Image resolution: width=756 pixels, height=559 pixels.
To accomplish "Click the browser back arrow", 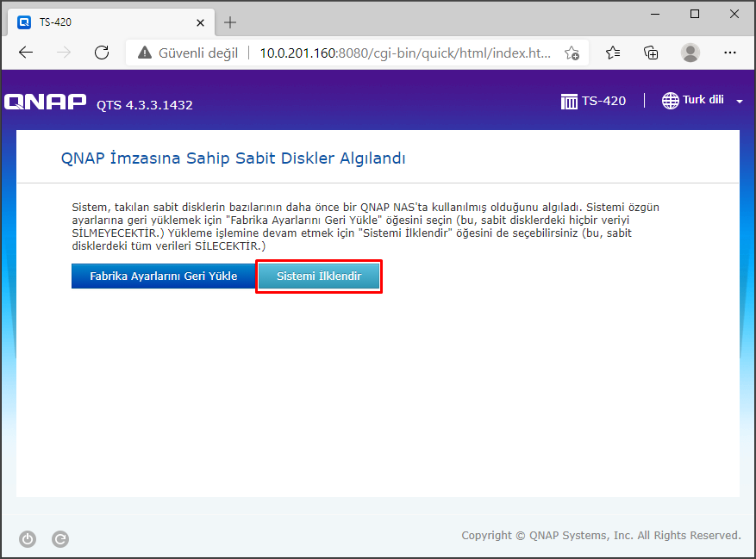I will pyautogui.click(x=26, y=53).
